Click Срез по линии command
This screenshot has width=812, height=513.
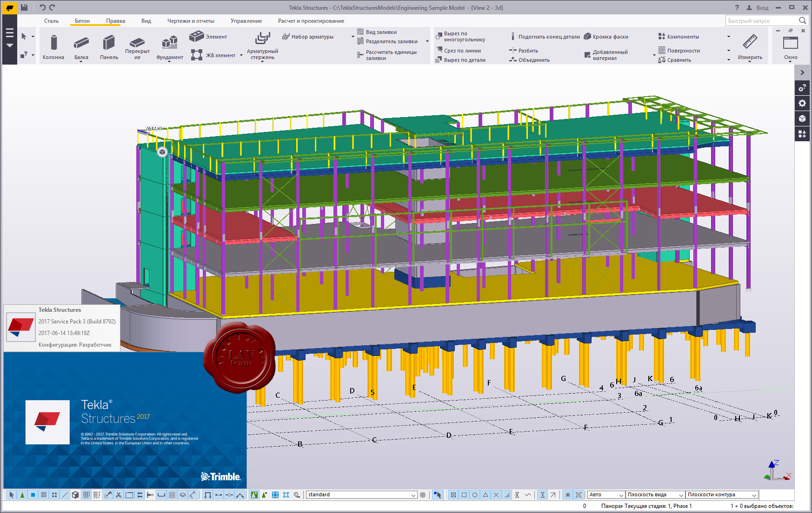click(459, 51)
